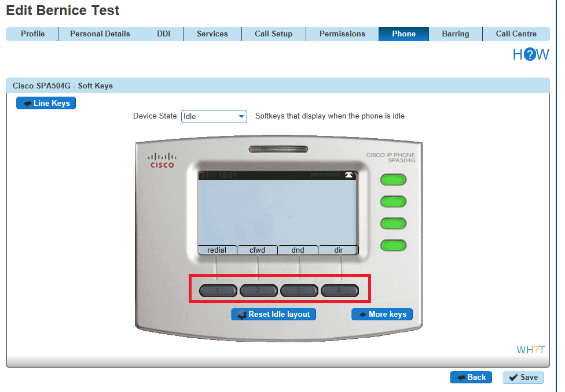
Task: Click the first green line key
Action: pyautogui.click(x=394, y=180)
